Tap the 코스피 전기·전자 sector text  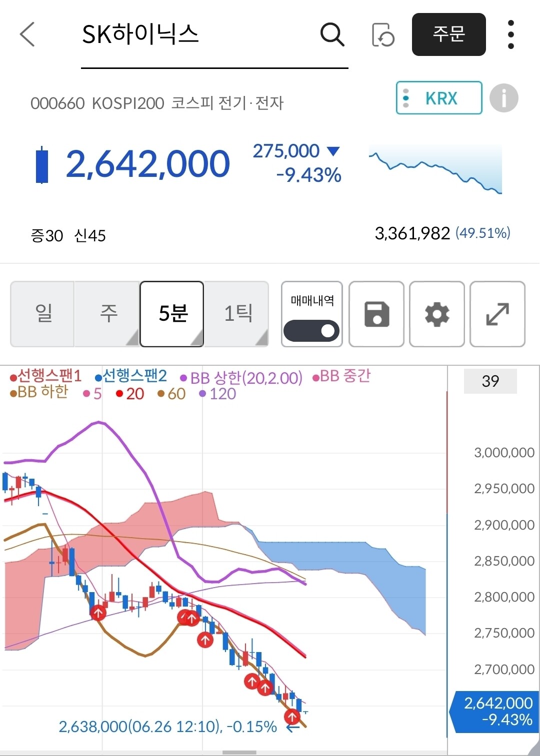[x=227, y=103]
